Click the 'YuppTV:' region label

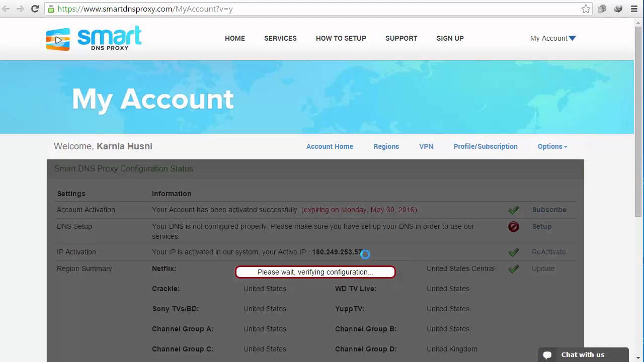tap(350, 309)
